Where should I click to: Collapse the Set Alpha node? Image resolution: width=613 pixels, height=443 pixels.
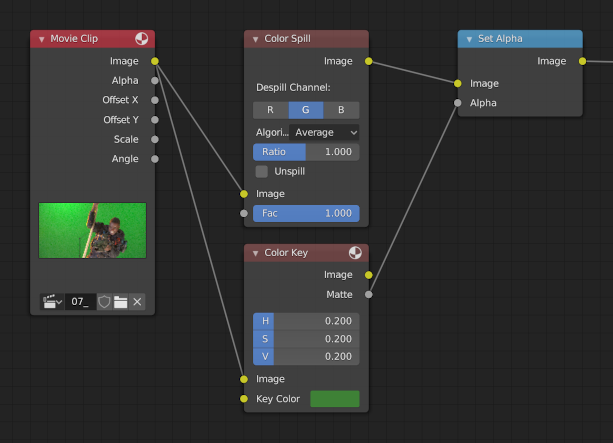click(468, 39)
